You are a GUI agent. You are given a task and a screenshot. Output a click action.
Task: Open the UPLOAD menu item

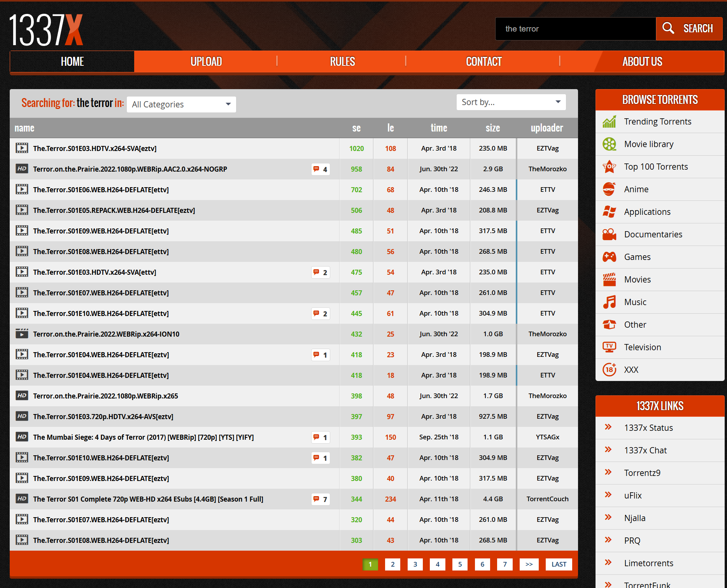click(206, 61)
